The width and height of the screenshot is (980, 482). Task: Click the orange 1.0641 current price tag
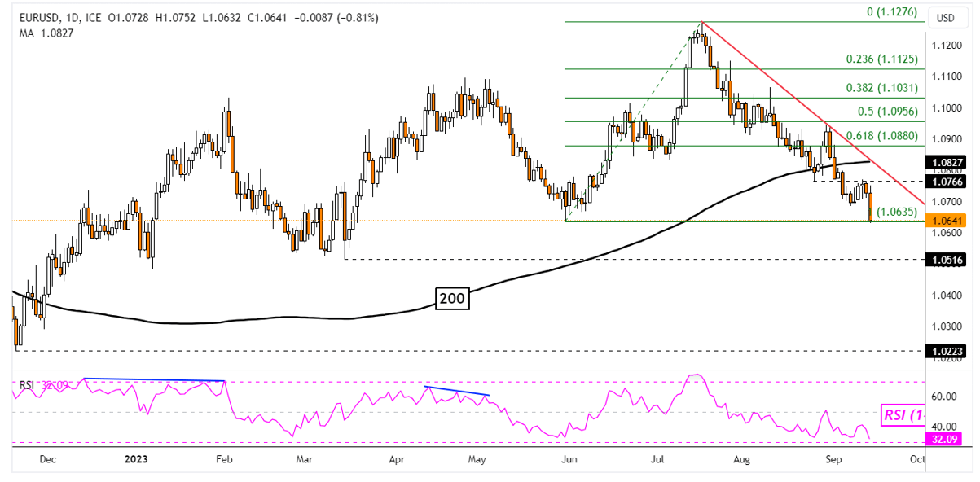[x=945, y=221]
